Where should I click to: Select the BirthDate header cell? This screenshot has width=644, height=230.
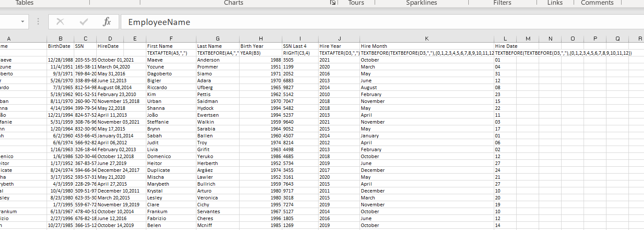tap(60, 46)
